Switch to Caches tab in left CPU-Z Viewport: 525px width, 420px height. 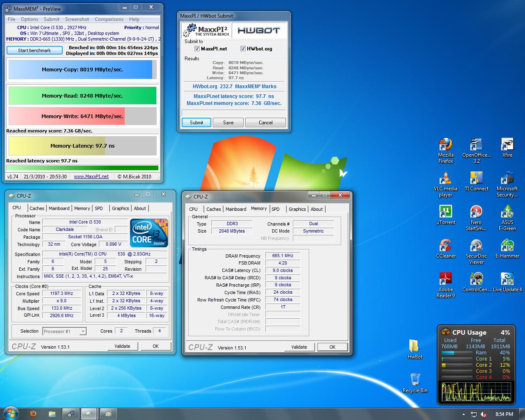click(37, 208)
